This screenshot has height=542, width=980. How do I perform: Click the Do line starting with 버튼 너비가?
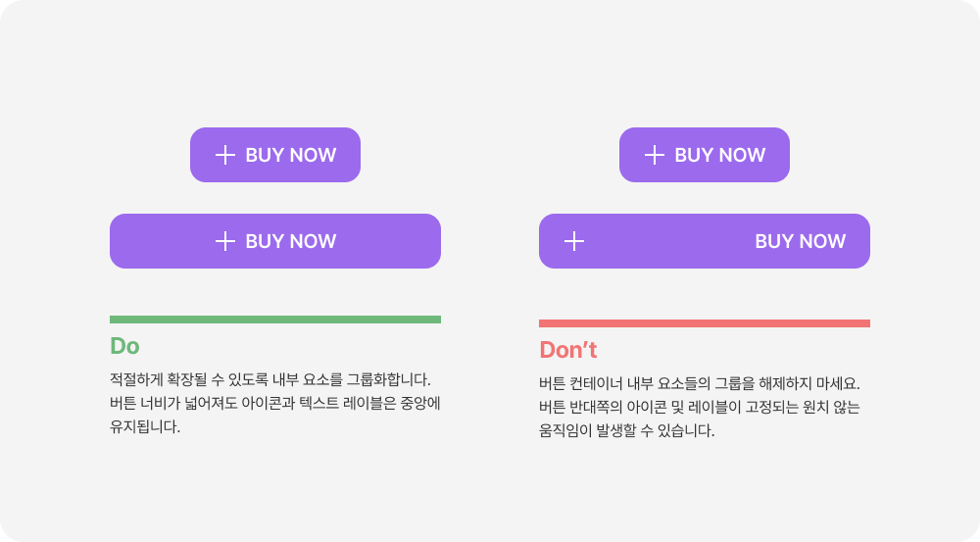point(275,403)
